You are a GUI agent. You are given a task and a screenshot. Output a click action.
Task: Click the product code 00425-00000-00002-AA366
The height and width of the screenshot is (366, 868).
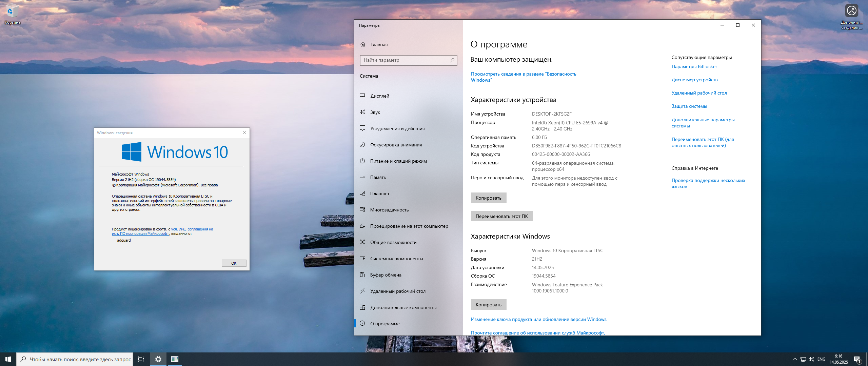pos(561,154)
